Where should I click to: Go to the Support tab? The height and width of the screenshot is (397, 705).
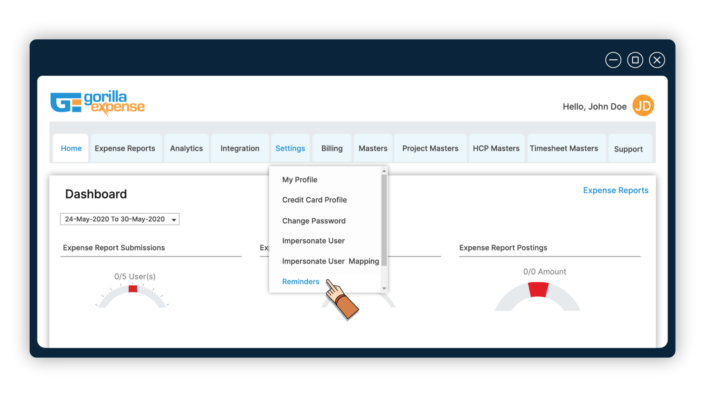[x=628, y=149]
